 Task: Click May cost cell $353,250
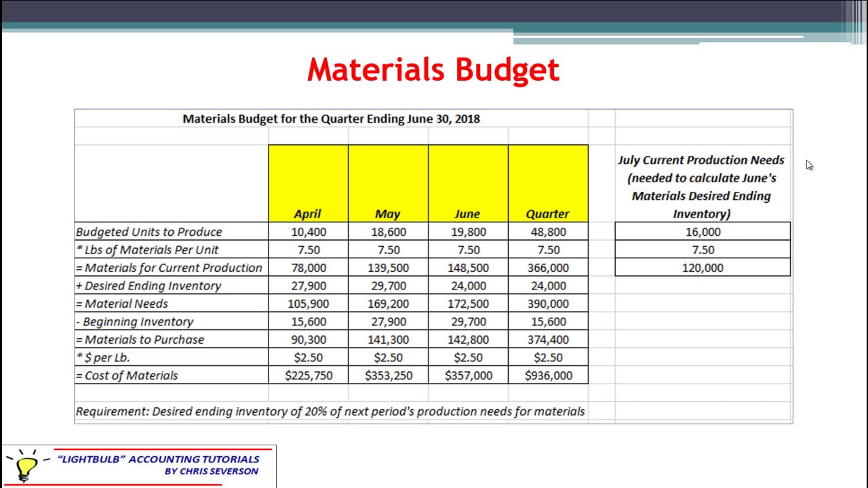tap(389, 375)
